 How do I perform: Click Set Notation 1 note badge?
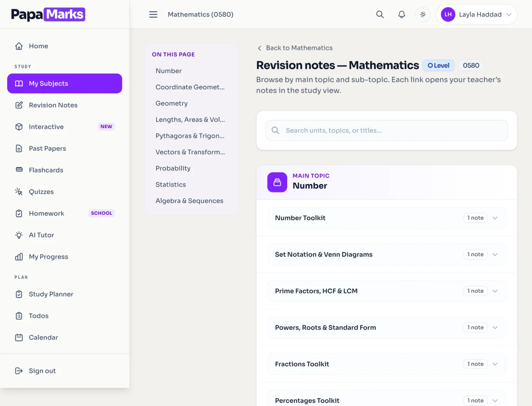(x=475, y=254)
